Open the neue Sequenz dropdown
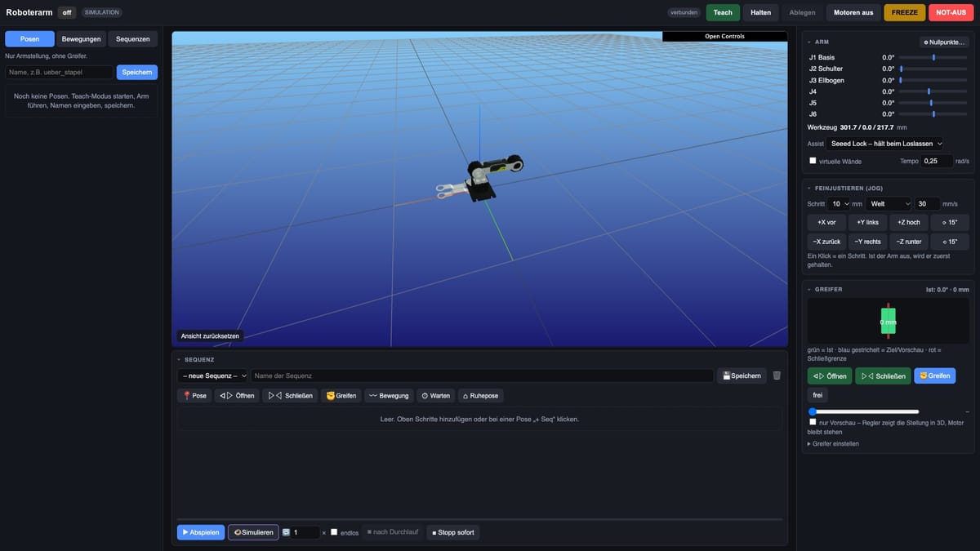Screen dimensions: 980x551 coord(212,375)
